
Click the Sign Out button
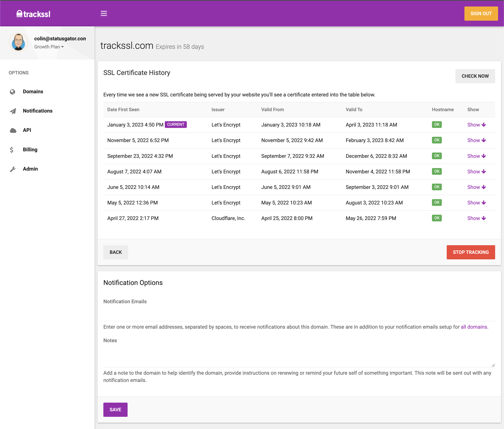pos(481,14)
